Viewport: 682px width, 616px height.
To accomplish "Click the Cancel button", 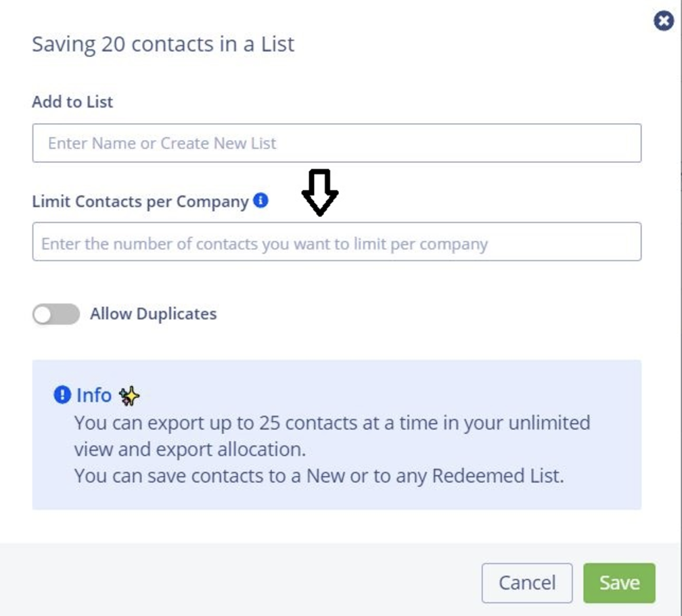I will pyautogui.click(x=527, y=583).
